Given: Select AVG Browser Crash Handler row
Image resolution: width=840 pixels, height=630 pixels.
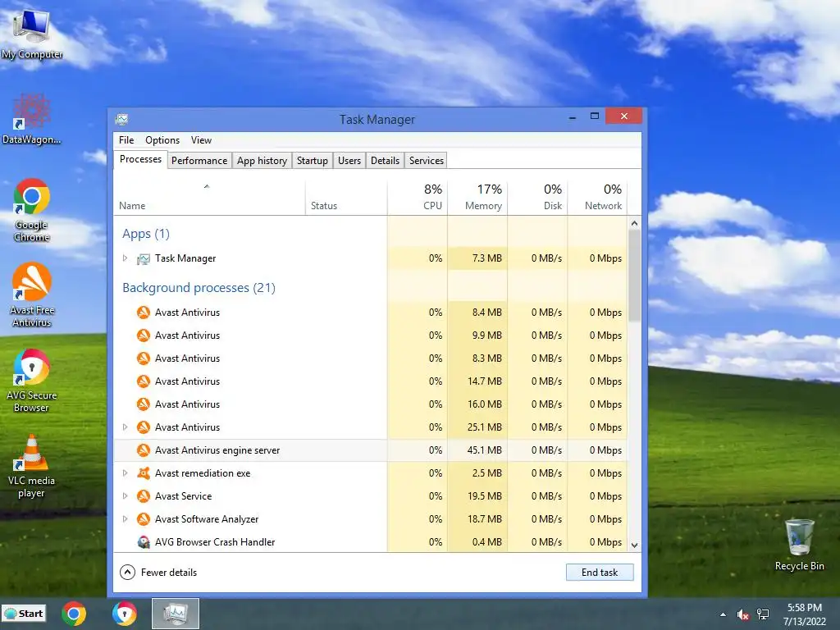Looking at the screenshot, I should tap(370, 542).
